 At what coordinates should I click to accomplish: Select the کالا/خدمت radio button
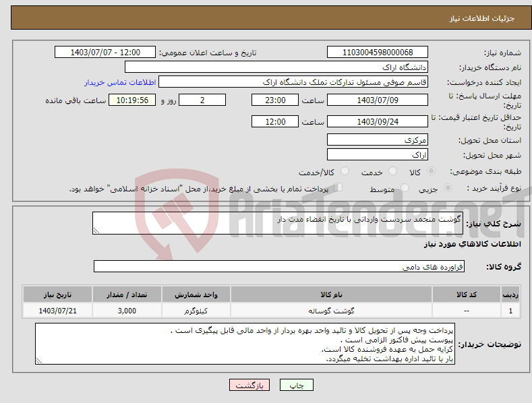coord(345,171)
